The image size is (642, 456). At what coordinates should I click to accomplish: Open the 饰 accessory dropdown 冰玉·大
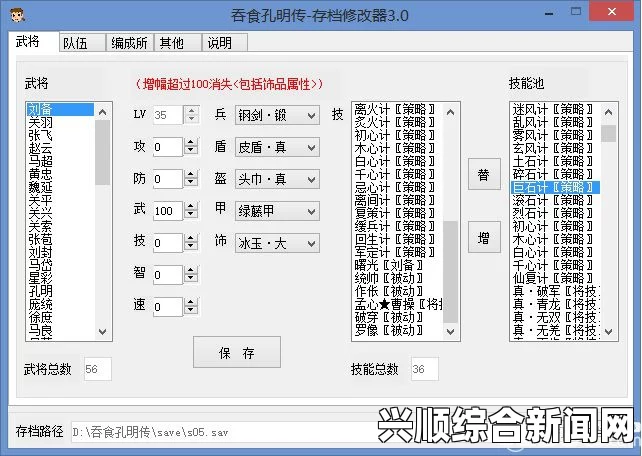click(277, 243)
